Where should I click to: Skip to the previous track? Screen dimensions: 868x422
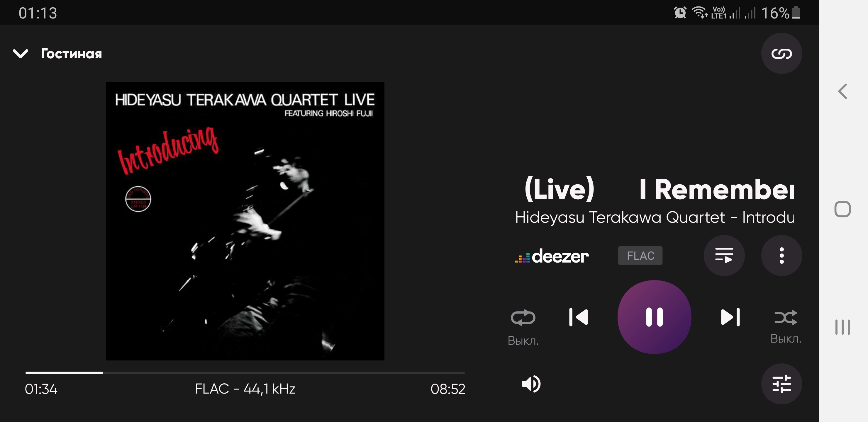[578, 317]
